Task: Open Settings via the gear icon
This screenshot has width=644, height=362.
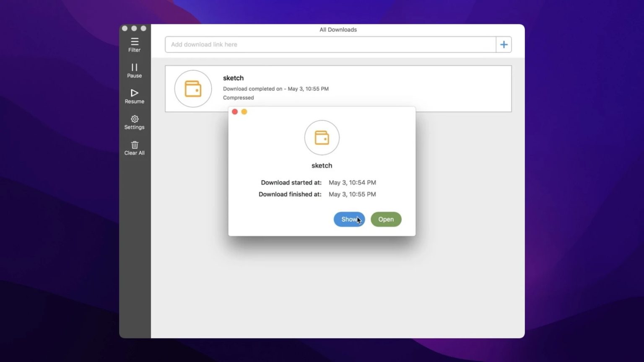Action: click(x=134, y=119)
